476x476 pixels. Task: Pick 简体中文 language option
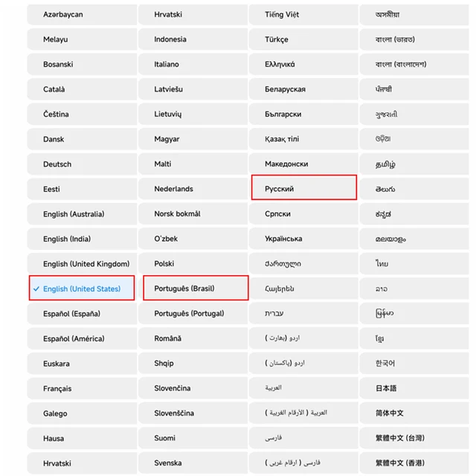coord(414,414)
